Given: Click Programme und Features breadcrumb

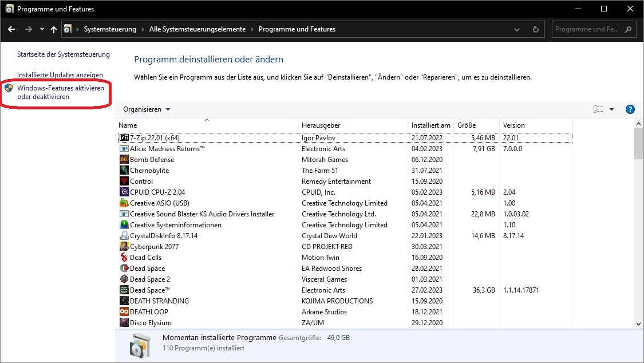Looking at the screenshot, I should click(297, 29).
